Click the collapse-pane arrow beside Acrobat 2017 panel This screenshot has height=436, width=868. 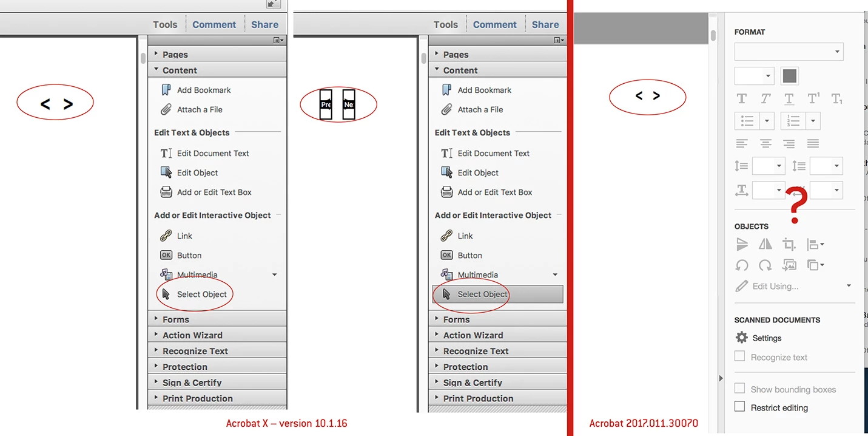tap(721, 378)
